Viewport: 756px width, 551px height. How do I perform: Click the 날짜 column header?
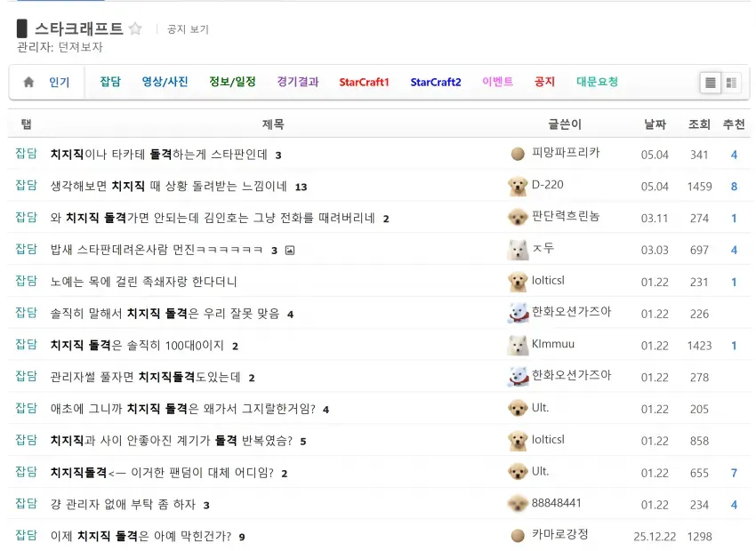click(655, 124)
